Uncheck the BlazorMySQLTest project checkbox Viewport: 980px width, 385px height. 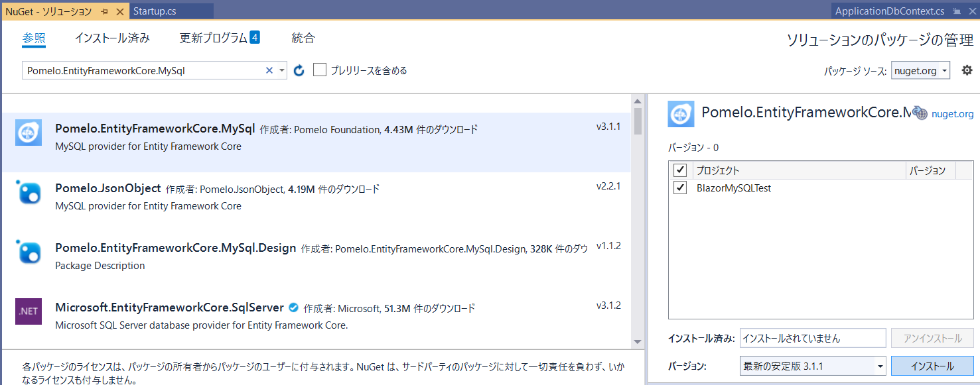pyautogui.click(x=679, y=188)
